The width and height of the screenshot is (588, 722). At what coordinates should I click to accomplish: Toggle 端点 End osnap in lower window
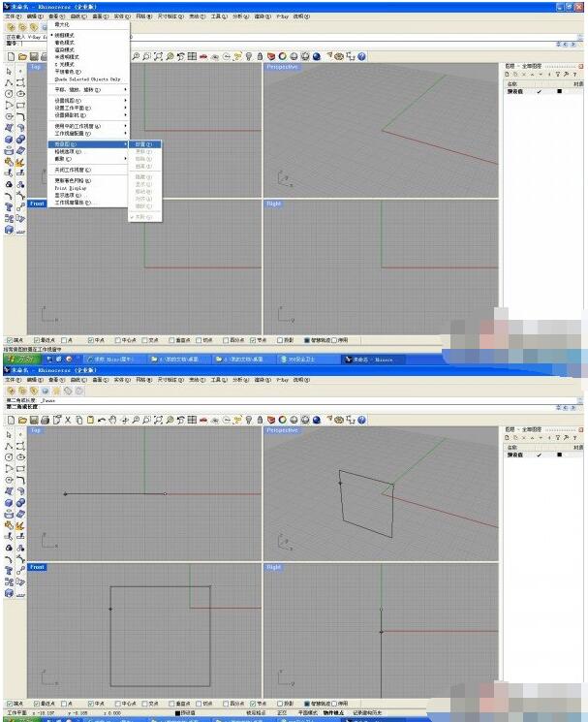coord(15,704)
